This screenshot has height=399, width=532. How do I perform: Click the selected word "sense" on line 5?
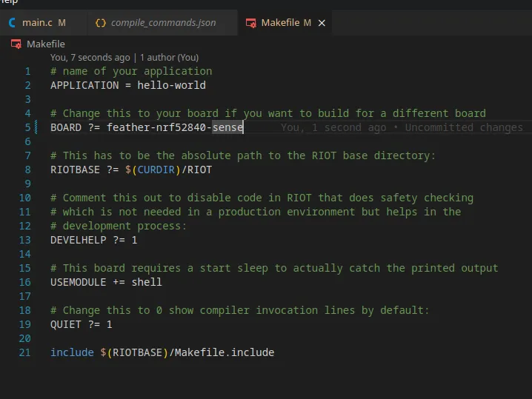[227, 127]
